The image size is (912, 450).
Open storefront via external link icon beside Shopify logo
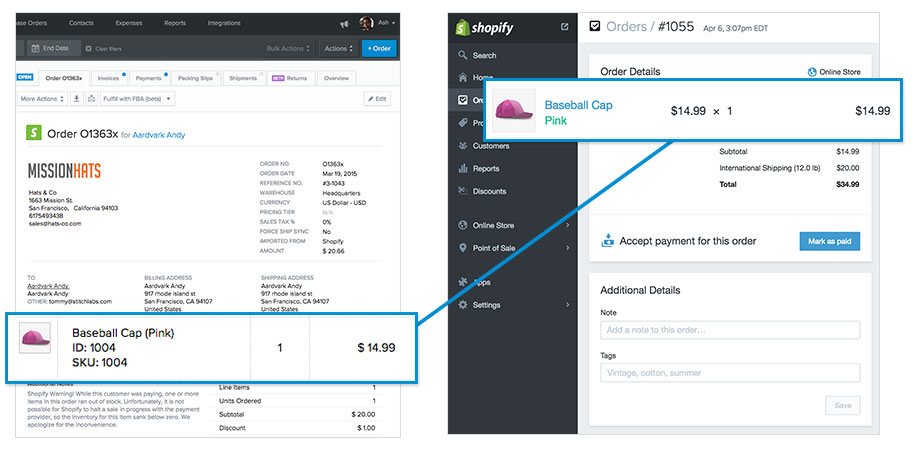pyautogui.click(x=564, y=27)
